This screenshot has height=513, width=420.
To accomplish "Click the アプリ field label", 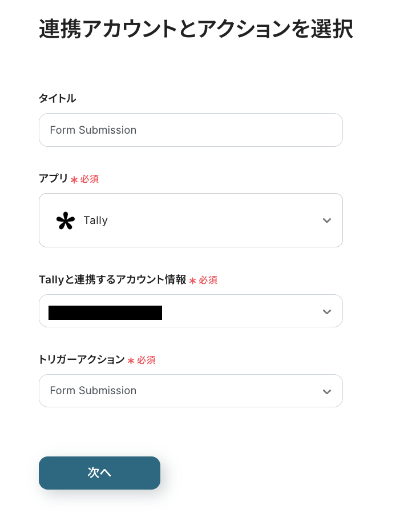I will click(x=53, y=178).
